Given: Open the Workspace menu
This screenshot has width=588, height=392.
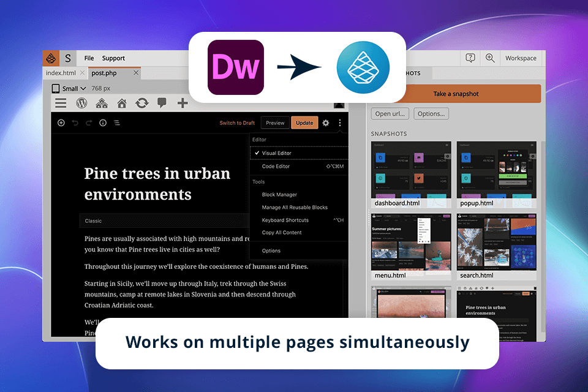Looking at the screenshot, I should [521, 58].
